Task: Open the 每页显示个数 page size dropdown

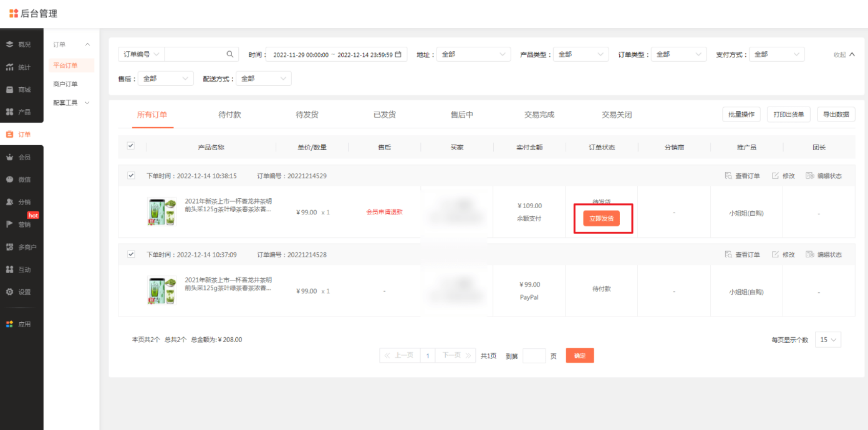Action: click(828, 340)
